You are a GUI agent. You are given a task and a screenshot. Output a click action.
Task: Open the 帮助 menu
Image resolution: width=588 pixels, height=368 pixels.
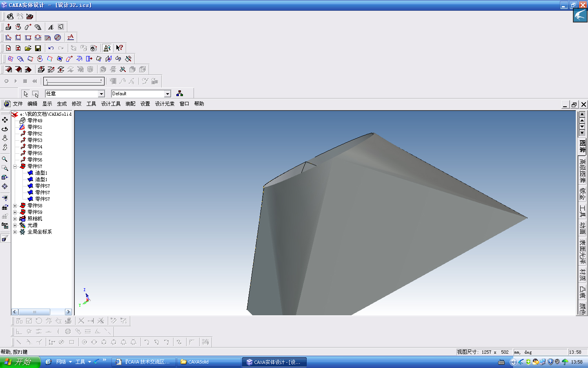[199, 104]
